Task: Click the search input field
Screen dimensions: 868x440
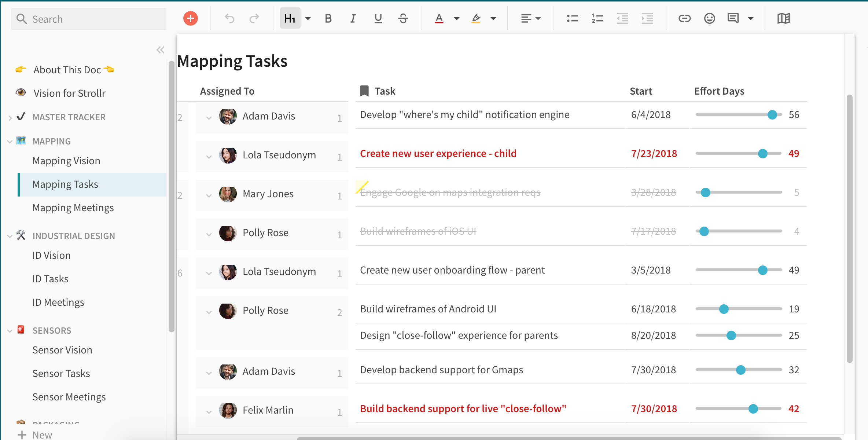Action: pyautogui.click(x=87, y=19)
